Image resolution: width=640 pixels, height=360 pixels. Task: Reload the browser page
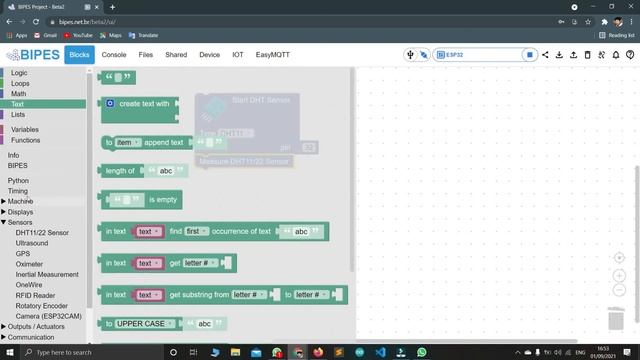[36, 22]
